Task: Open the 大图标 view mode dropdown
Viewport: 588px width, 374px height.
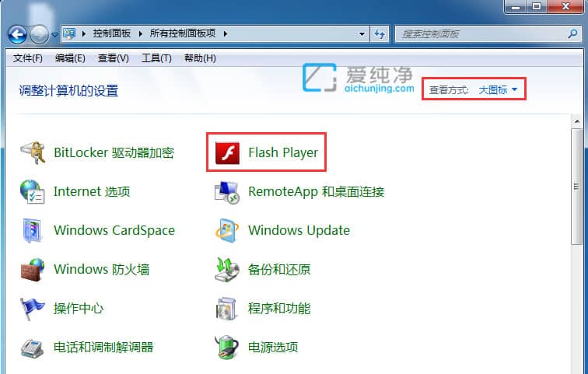Action: [498, 89]
